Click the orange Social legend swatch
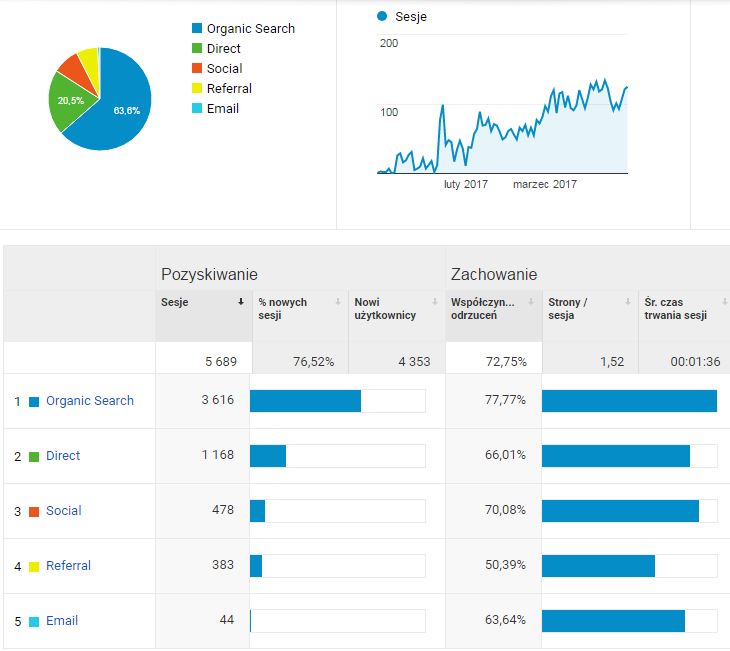The width and height of the screenshot is (730, 651). point(197,69)
